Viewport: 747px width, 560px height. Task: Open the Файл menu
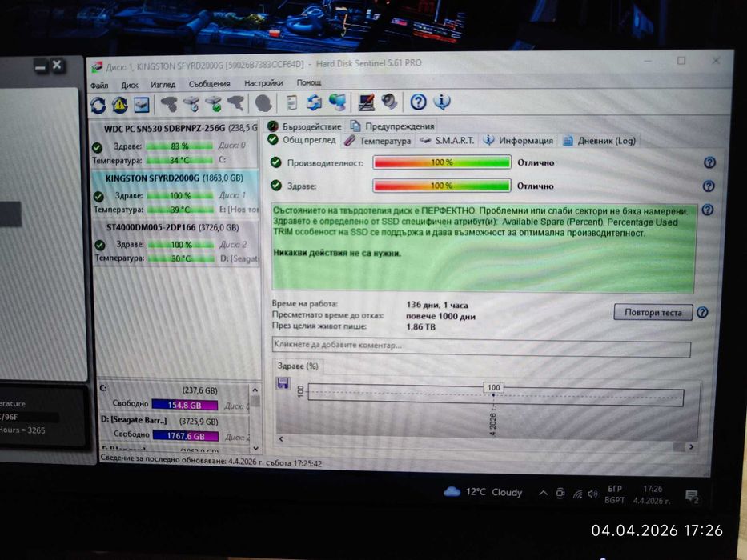(99, 86)
